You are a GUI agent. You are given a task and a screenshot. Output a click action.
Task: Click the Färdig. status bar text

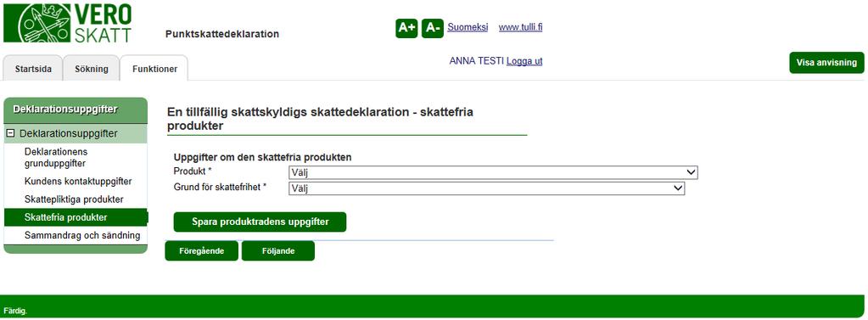15,312
